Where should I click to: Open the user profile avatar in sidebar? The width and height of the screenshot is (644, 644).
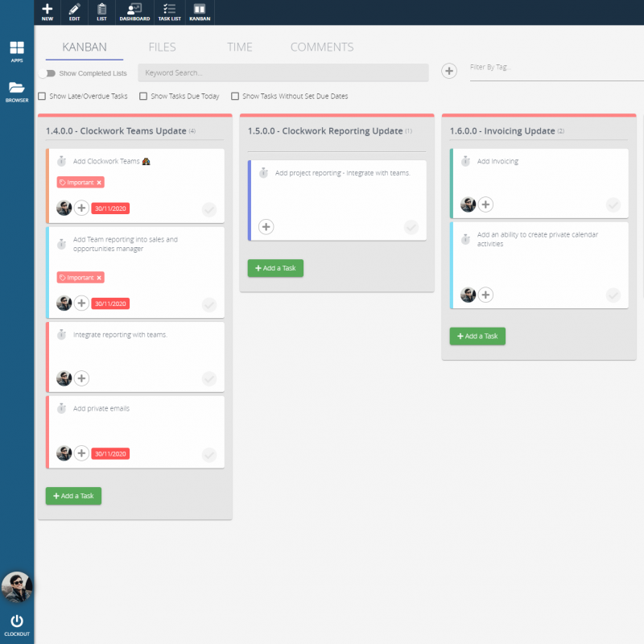pos(17,587)
